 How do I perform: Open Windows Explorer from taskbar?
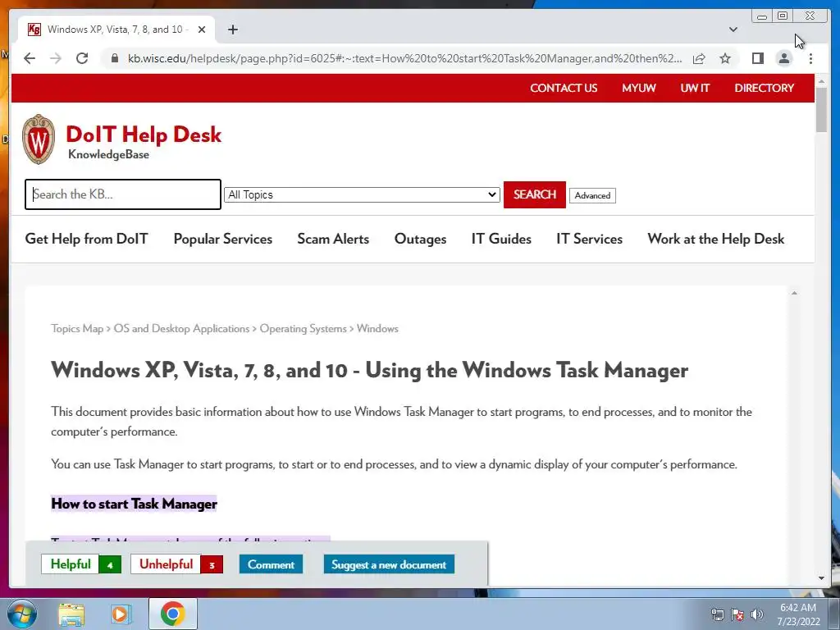point(71,614)
